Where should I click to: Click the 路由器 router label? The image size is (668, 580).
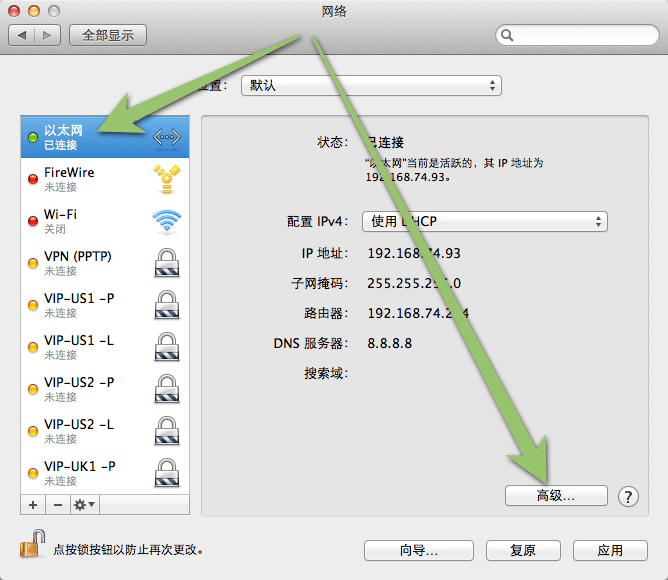[326, 313]
